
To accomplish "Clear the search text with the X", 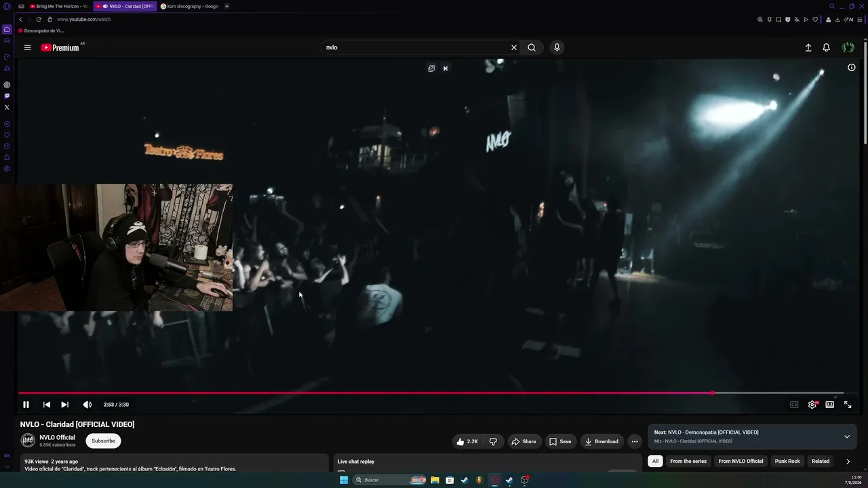I will (514, 47).
